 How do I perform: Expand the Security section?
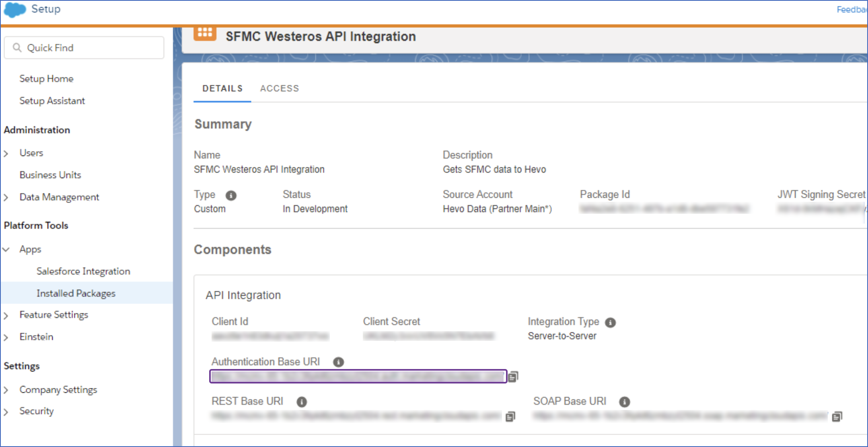6,412
